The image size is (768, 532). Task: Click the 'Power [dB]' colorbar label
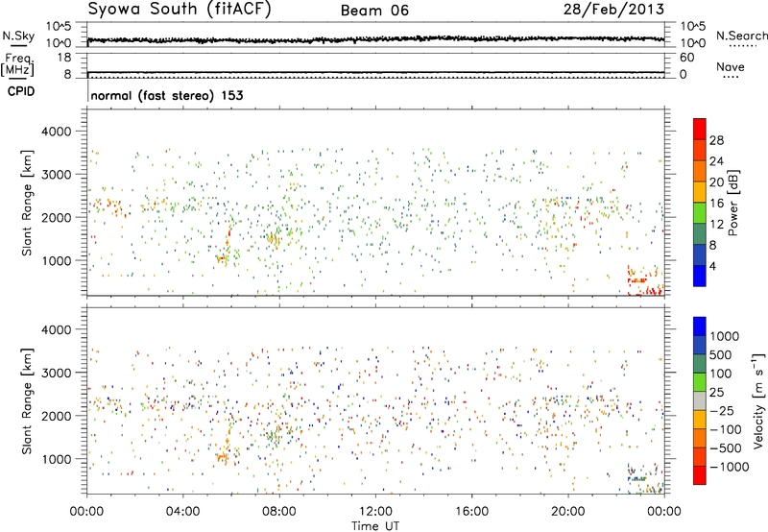point(733,203)
